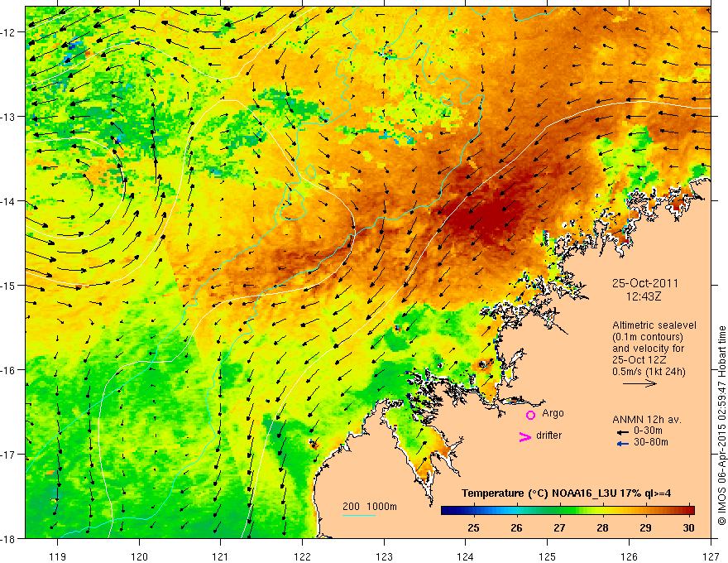Click the color bar value 29

[645, 527]
